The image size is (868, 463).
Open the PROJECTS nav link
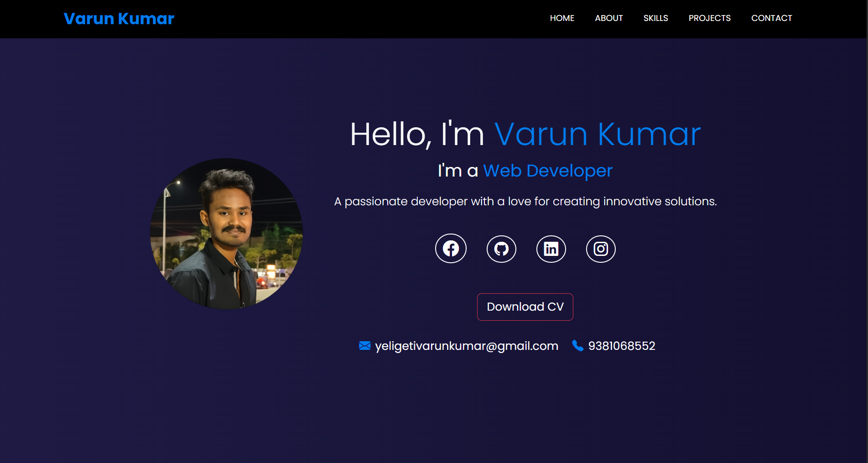[x=709, y=18]
